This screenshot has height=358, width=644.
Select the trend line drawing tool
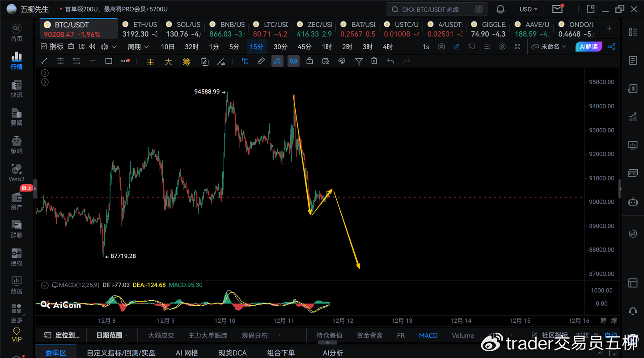(x=44, y=61)
